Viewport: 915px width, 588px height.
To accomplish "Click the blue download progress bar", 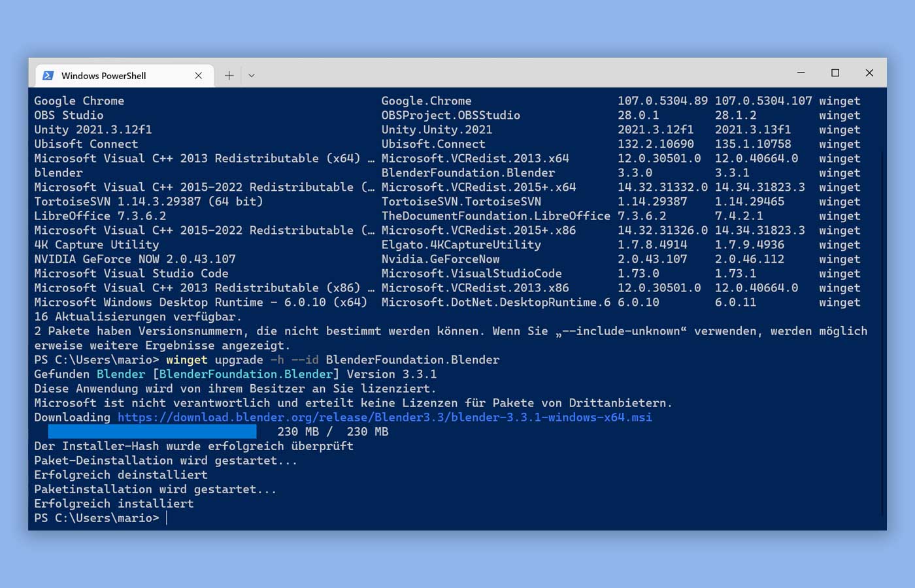I will [152, 431].
